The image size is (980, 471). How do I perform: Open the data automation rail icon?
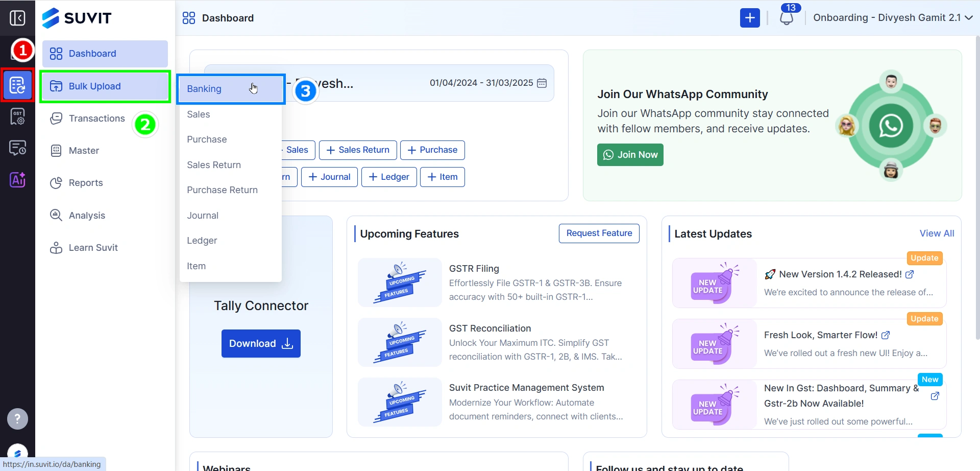(x=17, y=85)
